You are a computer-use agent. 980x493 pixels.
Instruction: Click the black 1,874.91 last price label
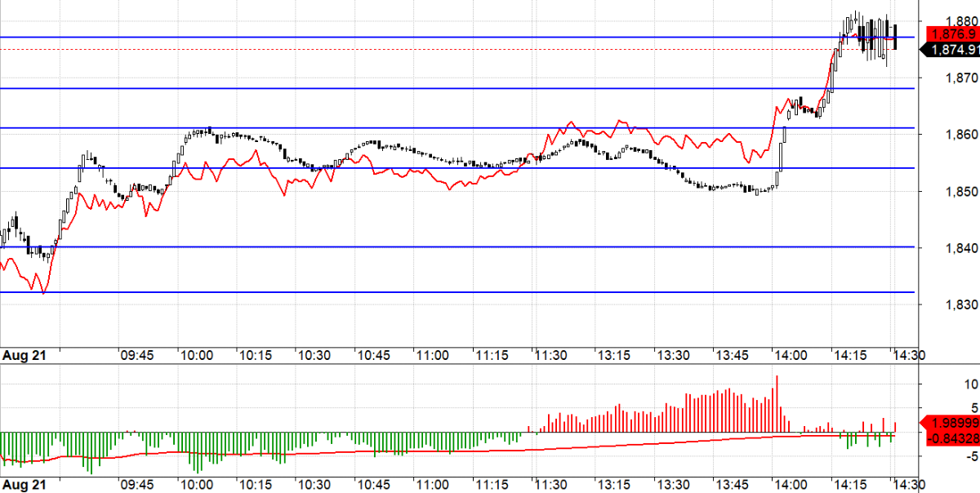[x=952, y=50]
